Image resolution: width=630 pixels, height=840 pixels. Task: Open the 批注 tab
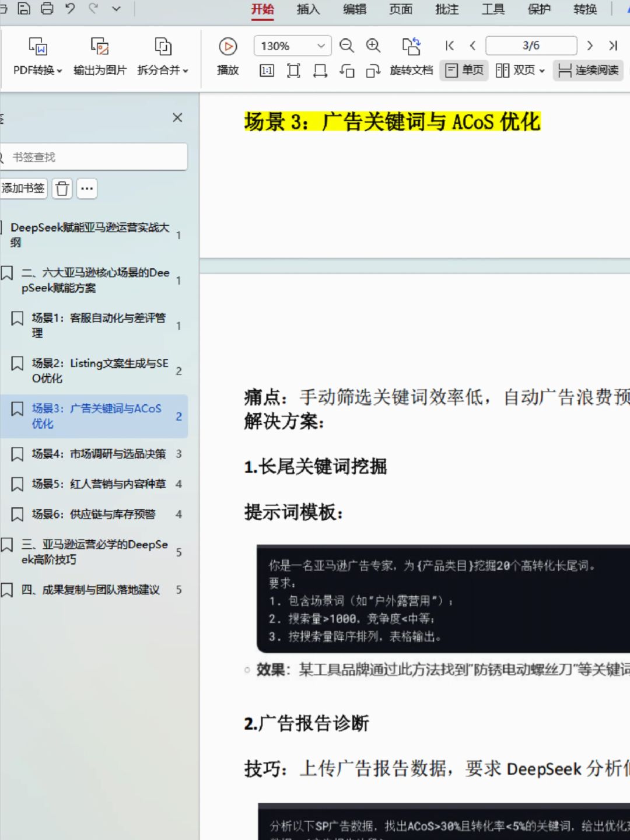[447, 9]
